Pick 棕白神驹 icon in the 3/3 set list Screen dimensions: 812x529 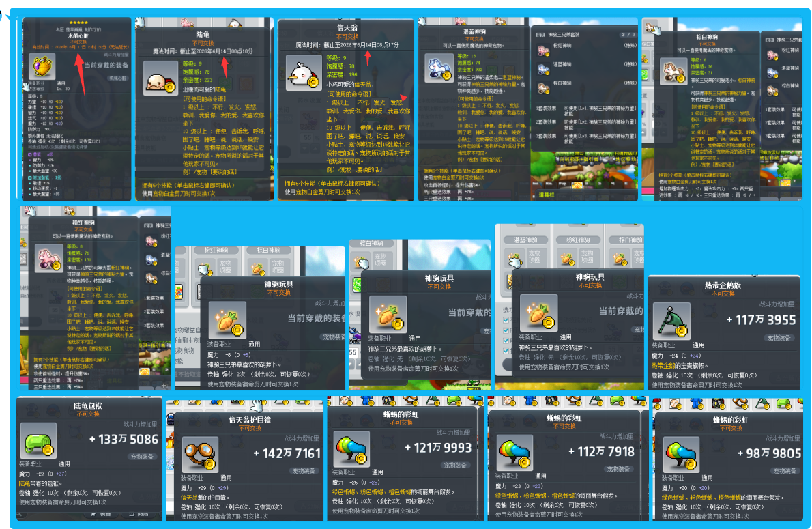[x=543, y=88]
